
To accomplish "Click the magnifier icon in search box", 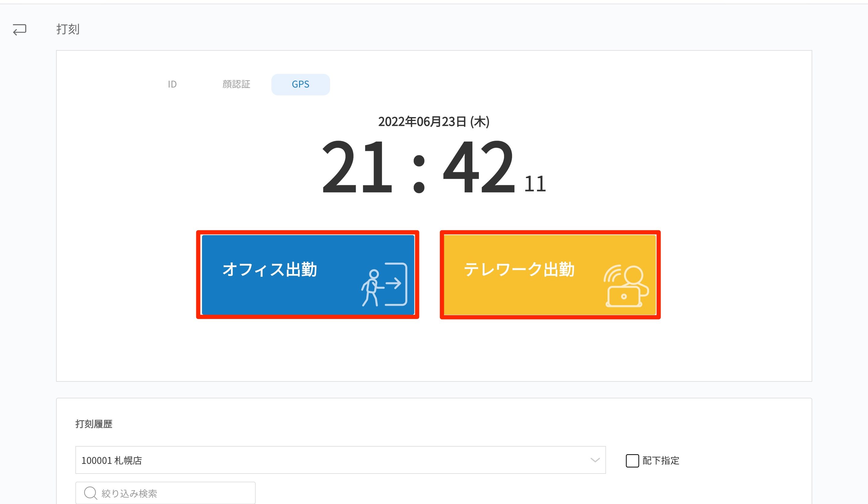I will (x=90, y=493).
